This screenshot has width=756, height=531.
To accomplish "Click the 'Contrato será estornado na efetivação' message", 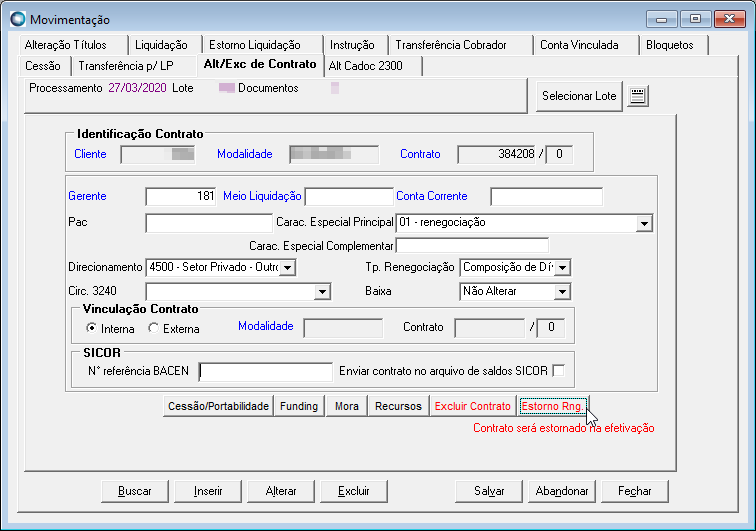I will coord(564,428).
